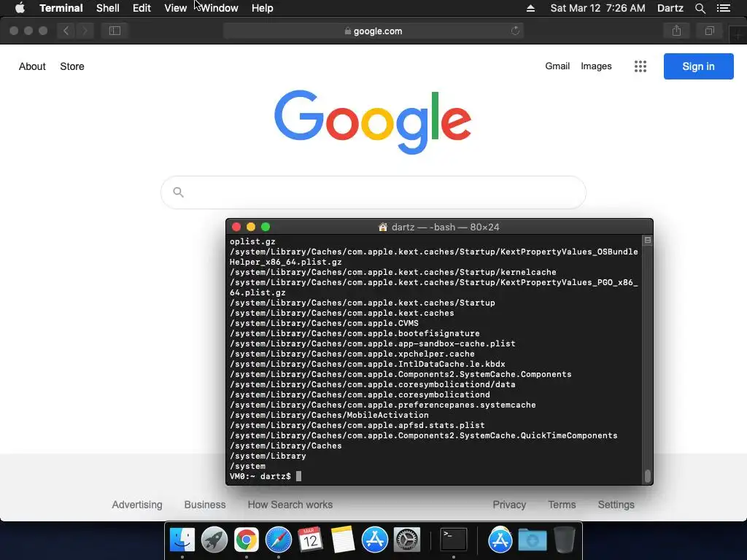This screenshot has width=747, height=560.
Task: Open the Terms footer link
Action: click(562, 505)
